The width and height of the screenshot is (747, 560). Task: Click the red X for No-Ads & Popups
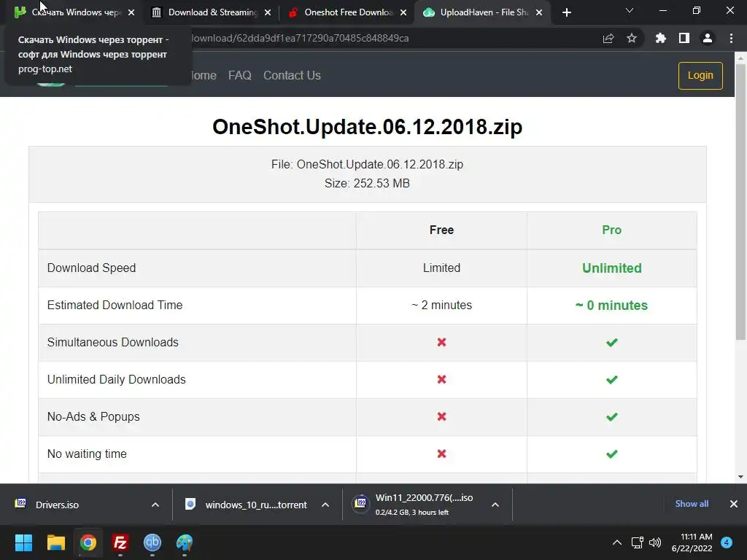(x=441, y=416)
